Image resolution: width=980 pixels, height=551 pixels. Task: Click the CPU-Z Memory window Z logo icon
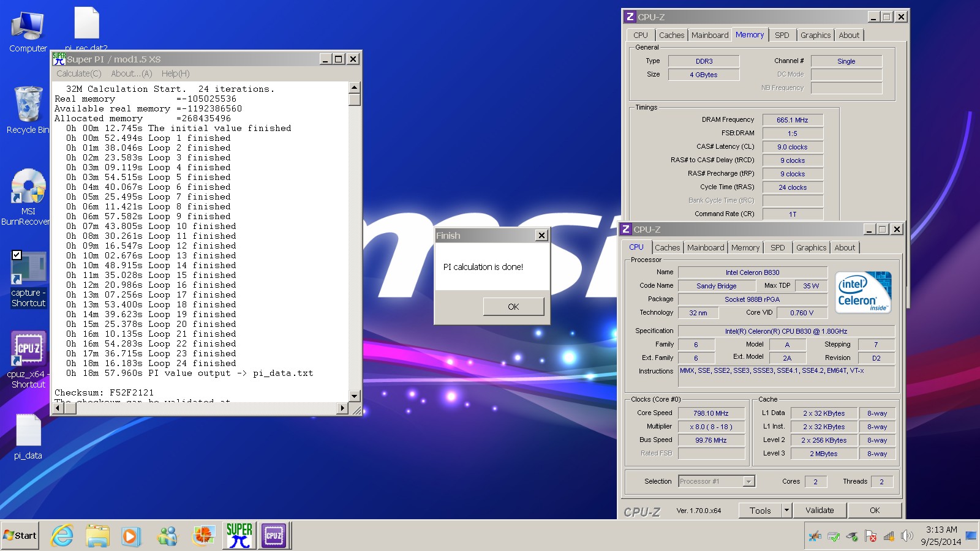click(x=630, y=17)
